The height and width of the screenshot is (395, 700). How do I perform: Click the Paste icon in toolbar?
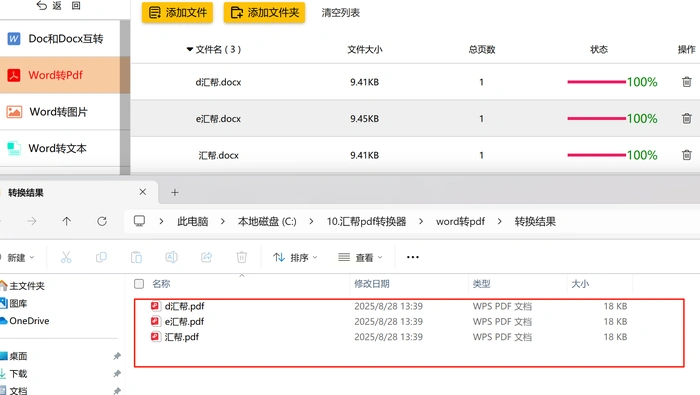136,257
